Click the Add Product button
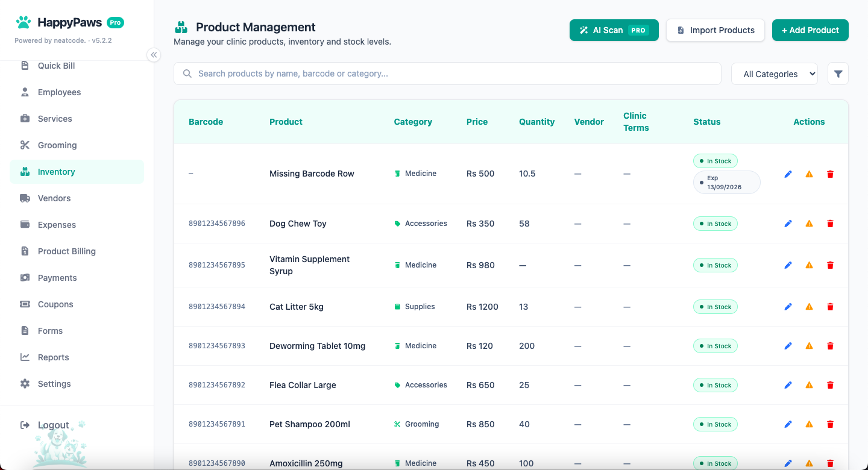The height and width of the screenshot is (470, 868). point(810,30)
